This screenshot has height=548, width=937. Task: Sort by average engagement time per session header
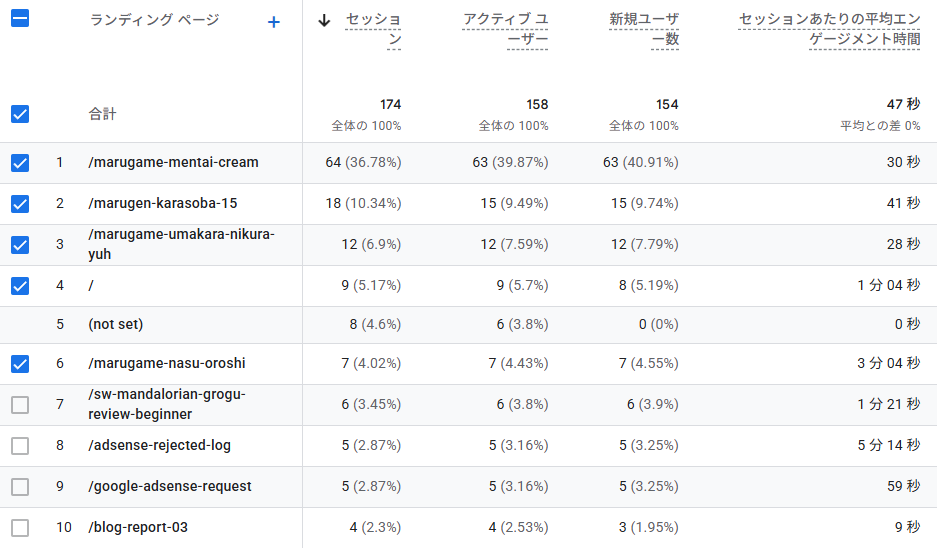click(829, 29)
